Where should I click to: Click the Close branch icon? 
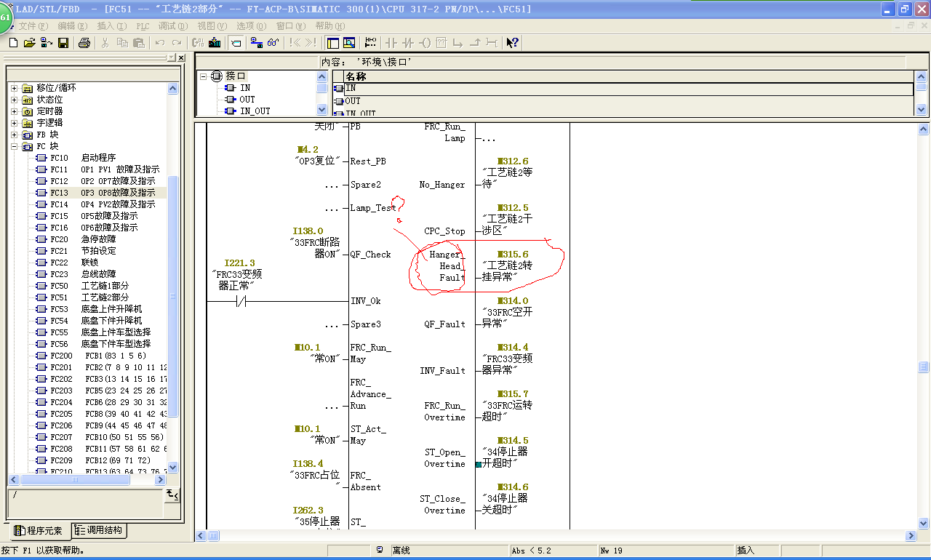(x=474, y=43)
